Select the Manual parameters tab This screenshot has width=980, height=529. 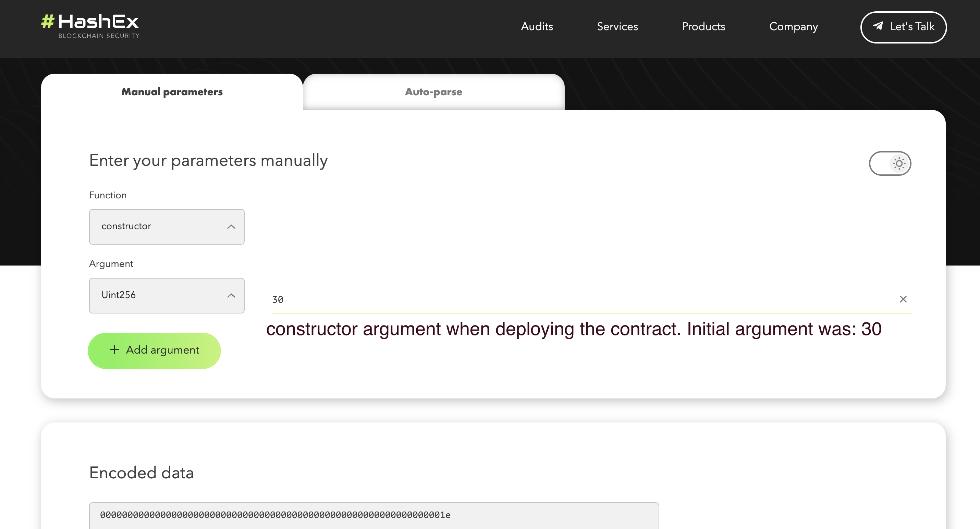[x=172, y=92]
